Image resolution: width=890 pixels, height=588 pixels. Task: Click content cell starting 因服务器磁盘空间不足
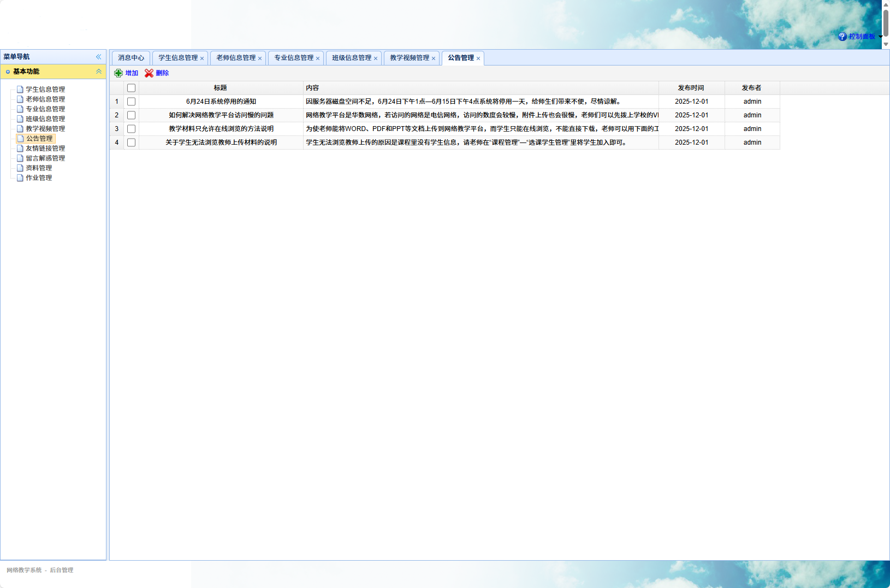coord(480,102)
